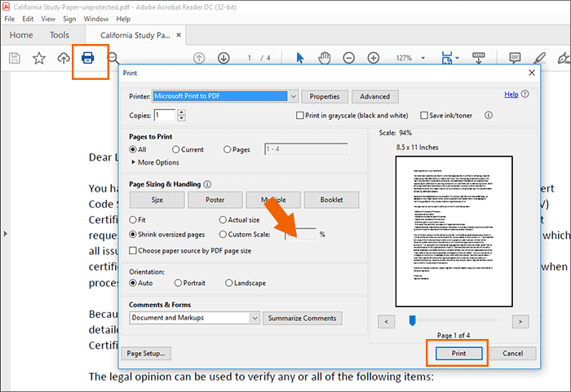Show next preview page arrow button
This screenshot has width=571, height=392.
coord(520,321)
